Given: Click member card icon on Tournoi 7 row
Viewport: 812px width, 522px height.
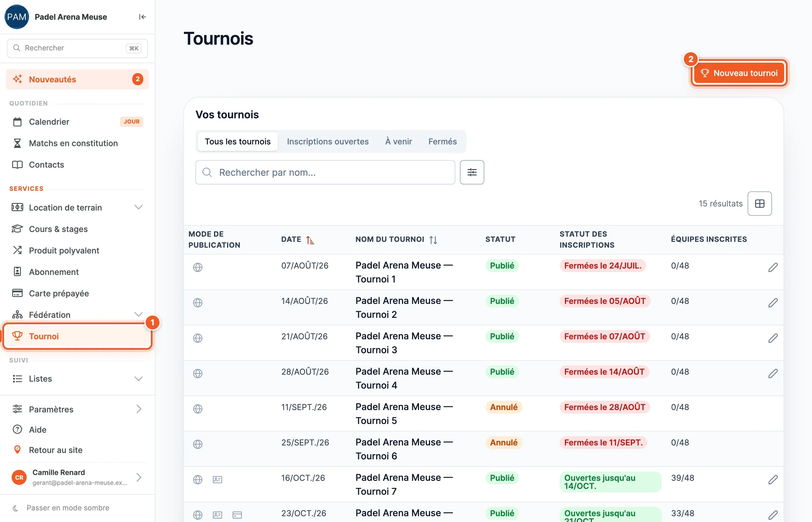Looking at the screenshot, I should [x=217, y=480].
